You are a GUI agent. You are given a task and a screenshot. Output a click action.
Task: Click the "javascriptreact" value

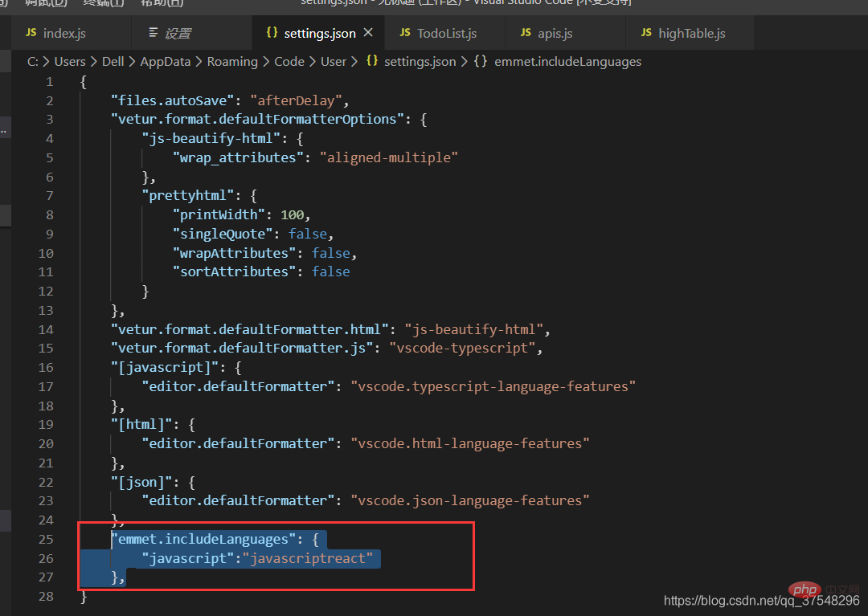click(308, 558)
